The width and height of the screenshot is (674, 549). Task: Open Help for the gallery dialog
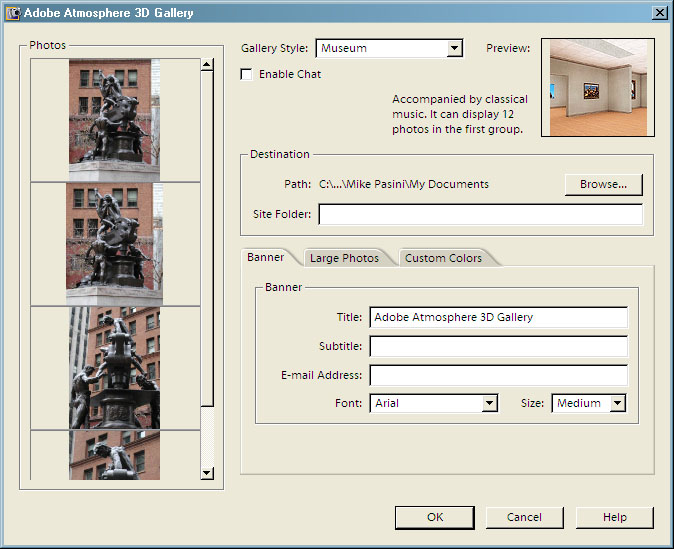(614, 517)
